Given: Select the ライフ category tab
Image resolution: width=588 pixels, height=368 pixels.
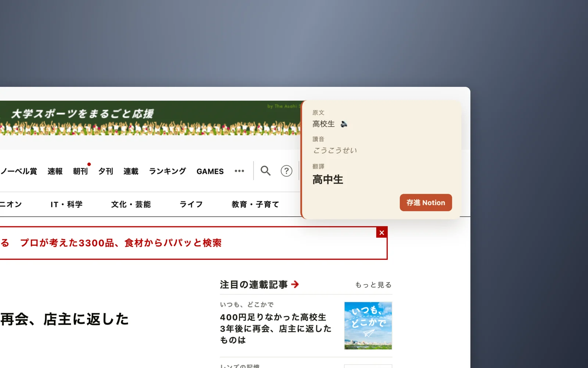Looking at the screenshot, I should [191, 204].
